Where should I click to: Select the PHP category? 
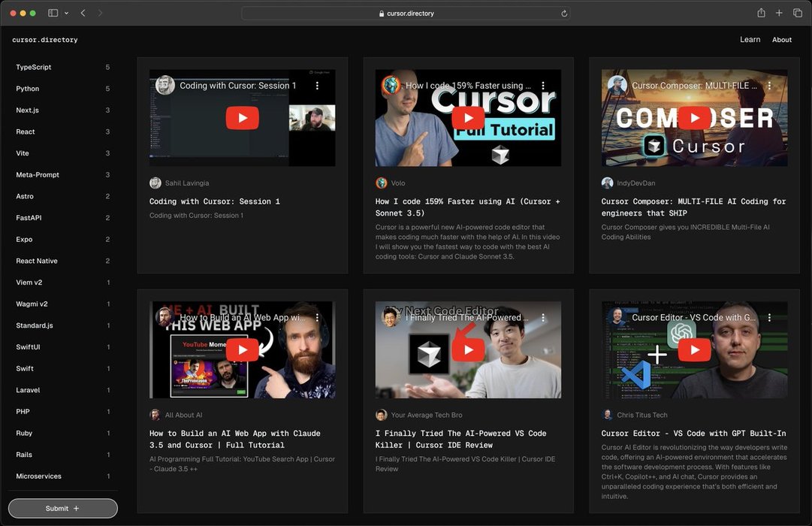pyautogui.click(x=62, y=412)
